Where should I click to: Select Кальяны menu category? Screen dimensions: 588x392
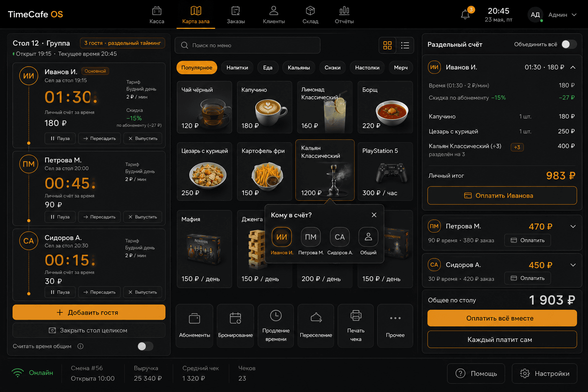pos(299,68)
